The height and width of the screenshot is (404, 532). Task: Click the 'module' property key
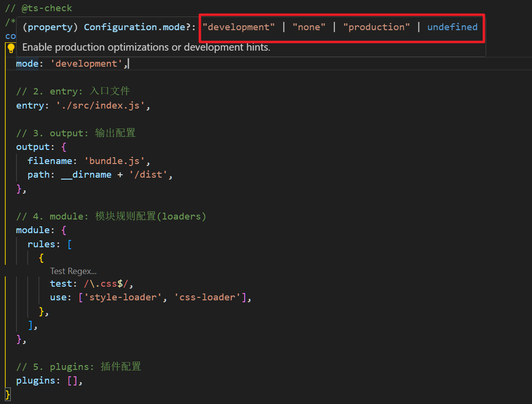(x=33, y=230)
